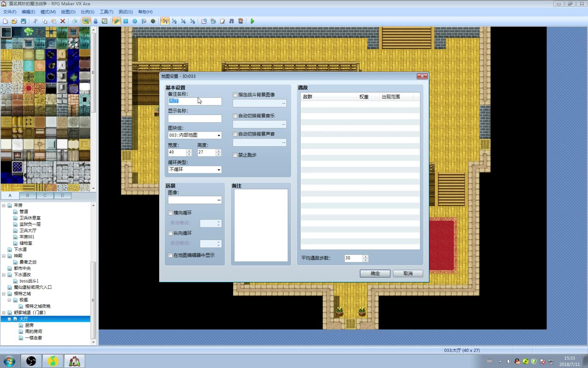Save project with floppy disk icon
The image size is (588, 368).
[23, 21]
